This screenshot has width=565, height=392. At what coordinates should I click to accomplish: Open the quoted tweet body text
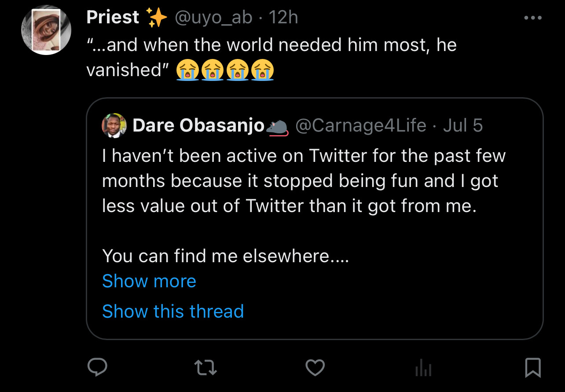(x=304, y=181)
